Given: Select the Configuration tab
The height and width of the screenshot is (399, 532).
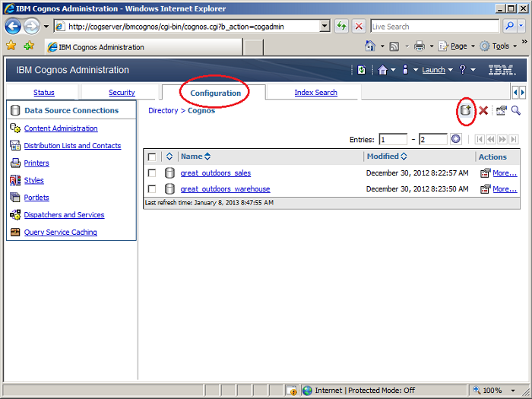Looking at the screenshot, I should click(215, 93).
